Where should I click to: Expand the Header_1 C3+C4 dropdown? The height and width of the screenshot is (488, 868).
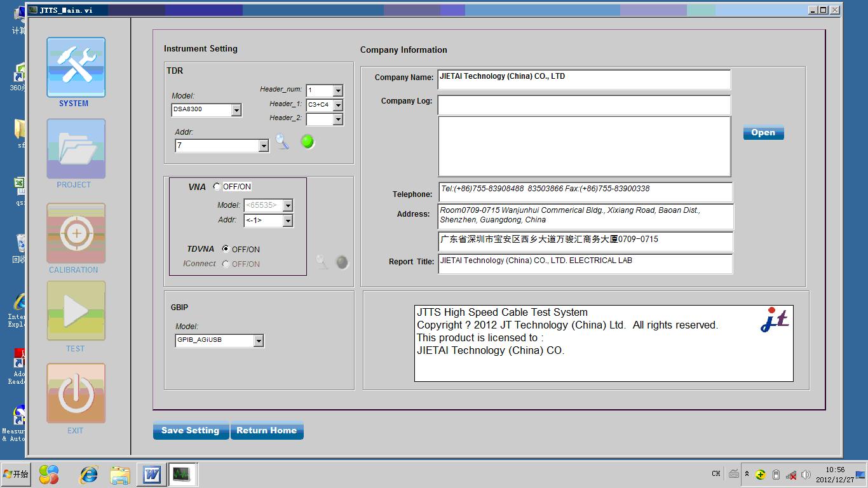point(338,105)
